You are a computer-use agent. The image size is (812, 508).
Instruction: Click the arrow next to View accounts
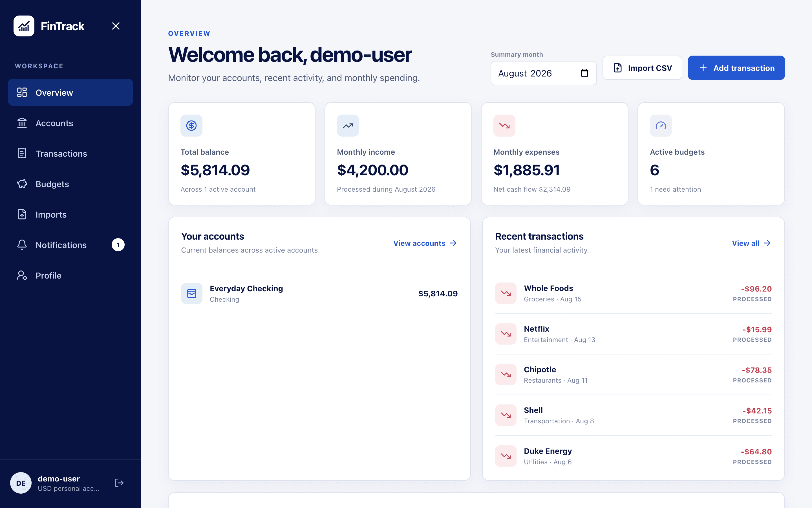[453, 243]
